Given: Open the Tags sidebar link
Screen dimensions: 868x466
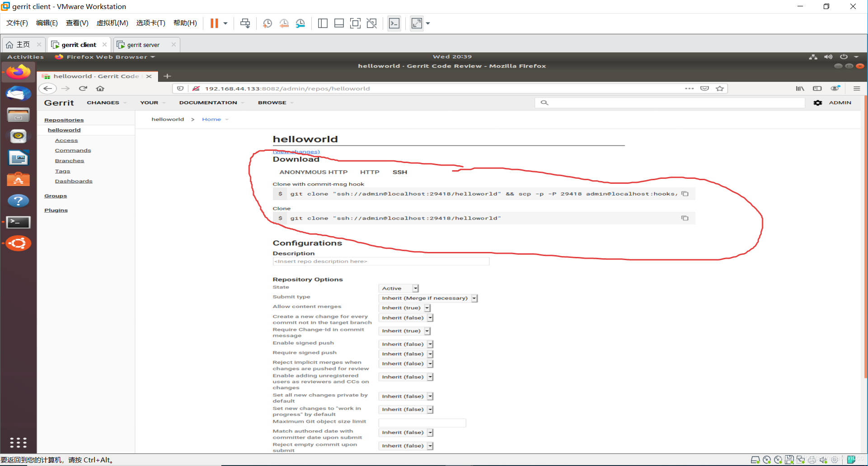Looking at the screenshot, I should click(x=62, y=171).
